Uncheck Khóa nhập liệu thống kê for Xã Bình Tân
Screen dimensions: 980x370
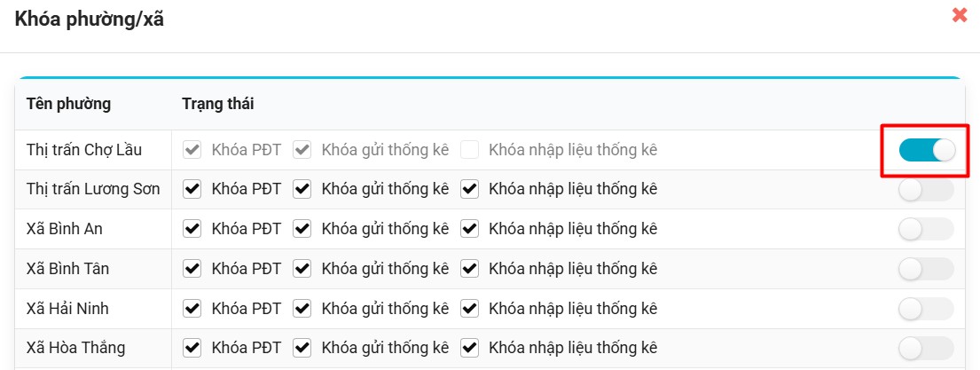(470, 269)
